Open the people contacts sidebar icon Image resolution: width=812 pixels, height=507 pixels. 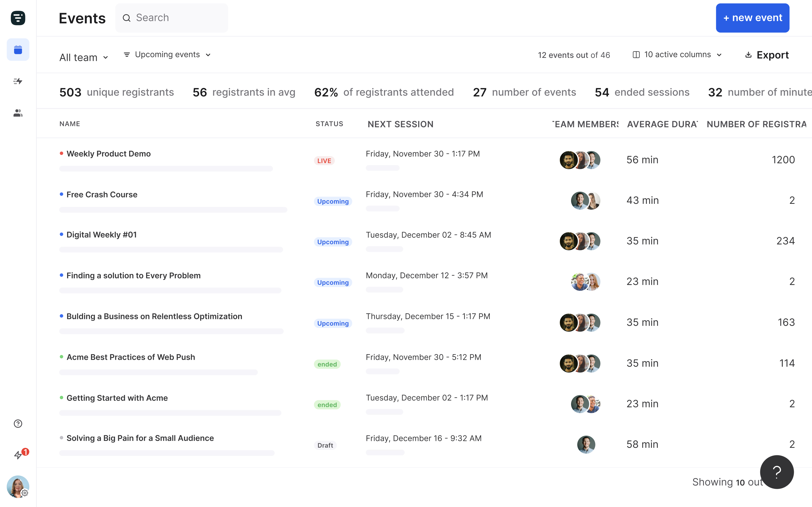coord(18,113)
